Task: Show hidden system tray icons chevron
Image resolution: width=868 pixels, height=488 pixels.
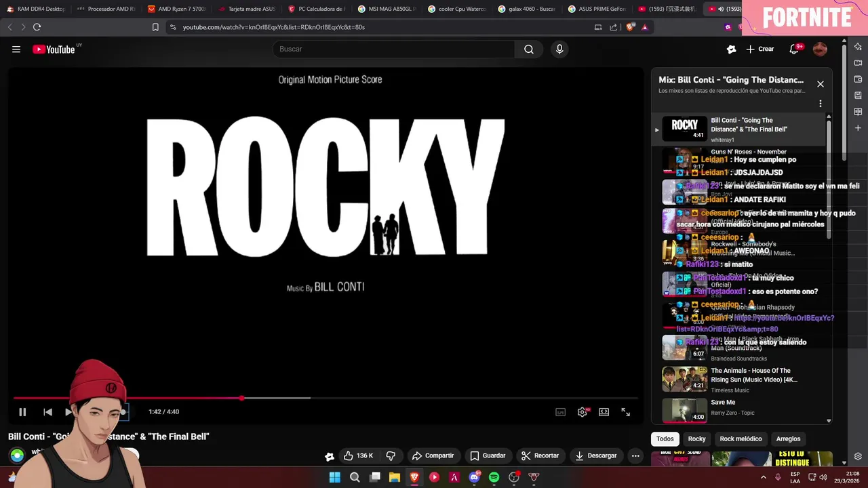Action: pyautogui.click(x=764, y=477)
